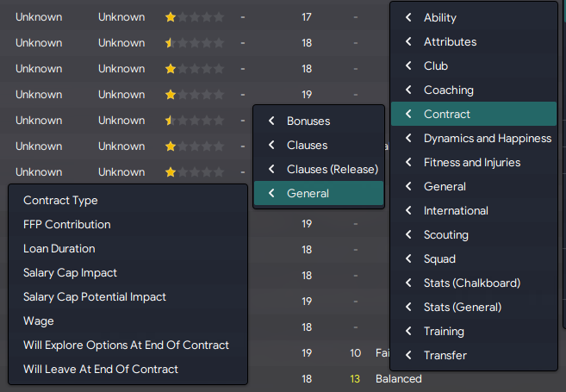Click the Balanced label in bottom row
Viewport: 566px width, 392px height.
399,378
